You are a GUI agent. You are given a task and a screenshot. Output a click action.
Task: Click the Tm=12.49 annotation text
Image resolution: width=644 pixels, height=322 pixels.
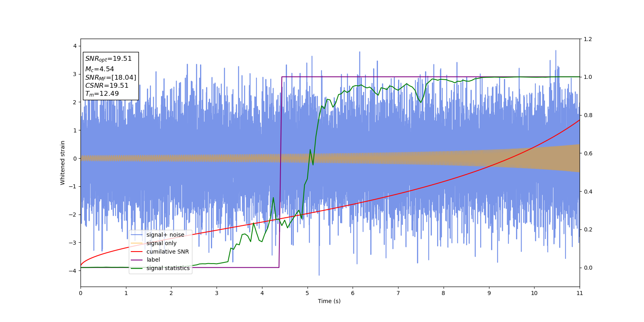[102, 94]
